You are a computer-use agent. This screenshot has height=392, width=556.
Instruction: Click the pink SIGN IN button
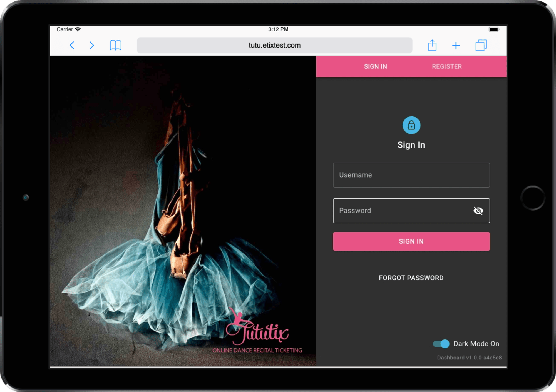[411, 241]
